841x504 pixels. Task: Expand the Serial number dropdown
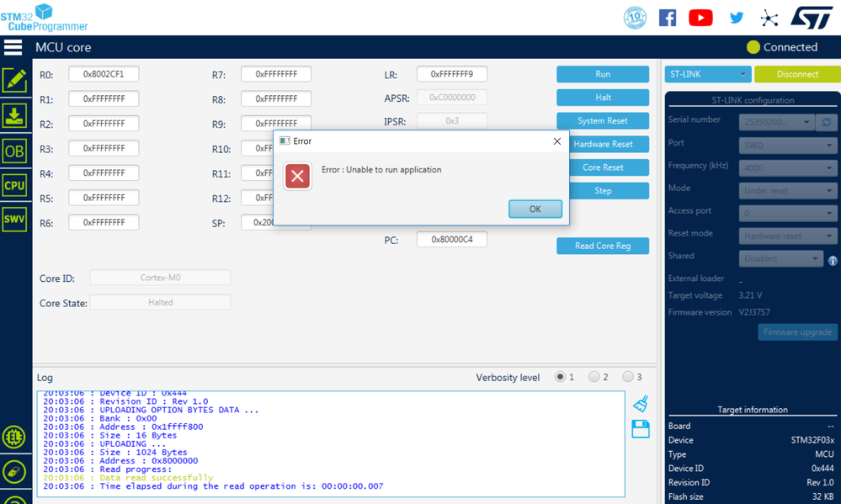pos(777,122)
